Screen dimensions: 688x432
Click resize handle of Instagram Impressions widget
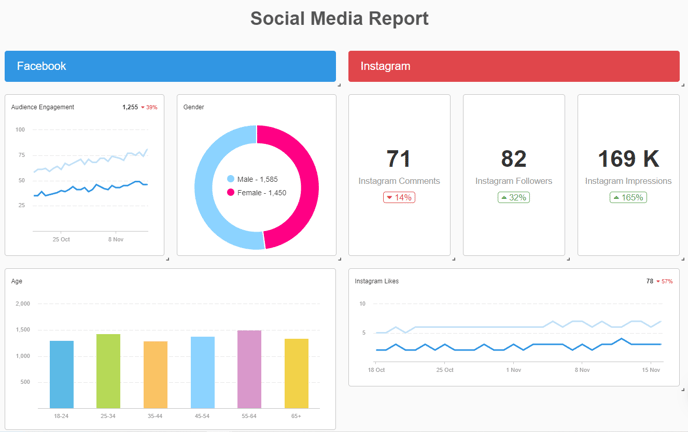[683, 259]
